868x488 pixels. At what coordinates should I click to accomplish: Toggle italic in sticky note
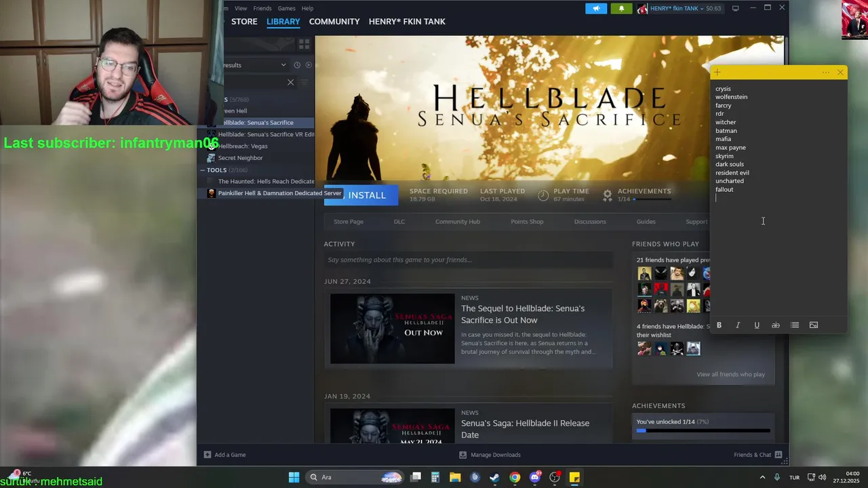pyautogui.click(x=738, y=325)
